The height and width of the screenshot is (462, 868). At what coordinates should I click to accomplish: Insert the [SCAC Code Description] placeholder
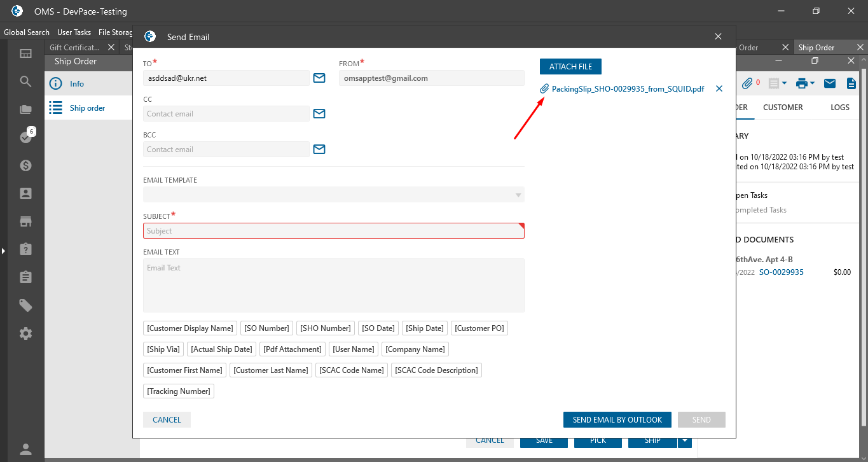tap(436, 370)
